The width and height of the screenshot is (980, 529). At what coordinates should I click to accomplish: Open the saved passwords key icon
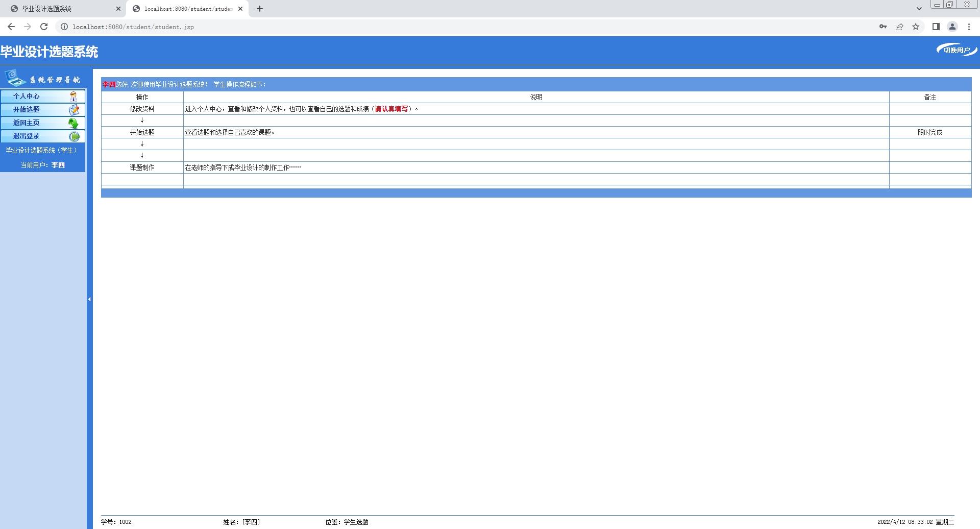click(x=883, y=27)
